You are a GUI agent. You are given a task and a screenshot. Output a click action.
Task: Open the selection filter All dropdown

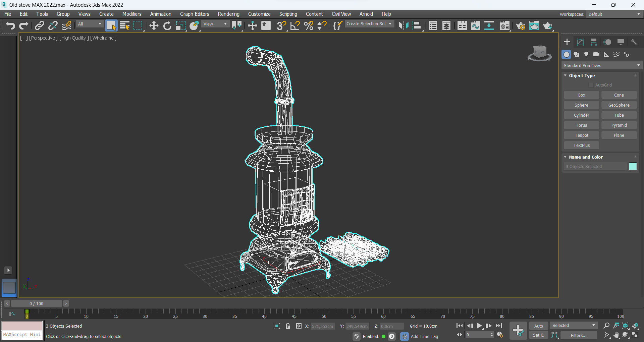90,24
